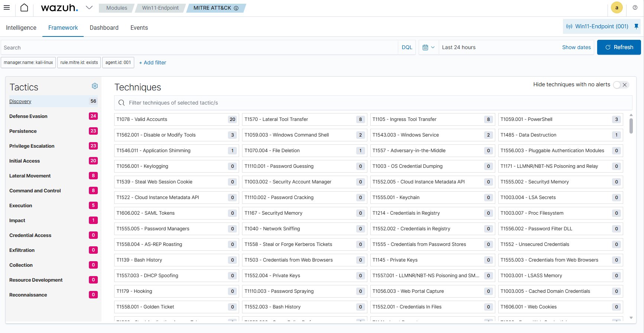This screenshot has height=333, width=644.
Task: Click the magnifier icon in techniques filter
Action: [x=122, y=103]
